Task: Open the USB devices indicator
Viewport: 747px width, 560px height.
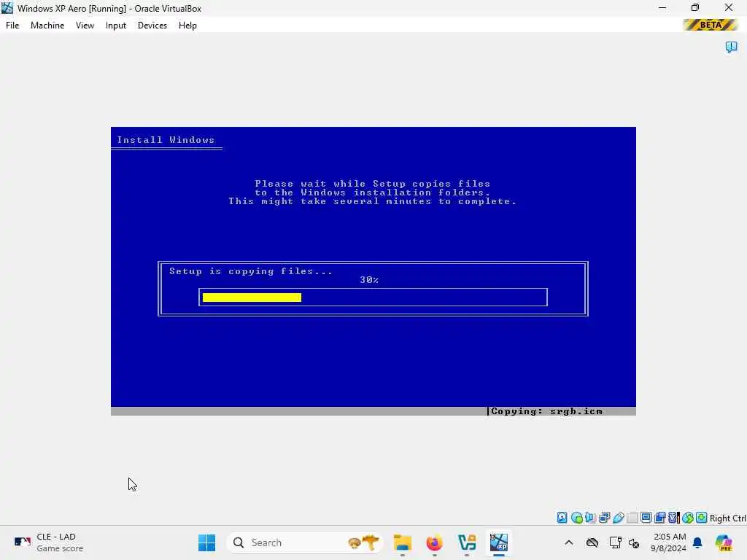Action: tap(619, 518)
